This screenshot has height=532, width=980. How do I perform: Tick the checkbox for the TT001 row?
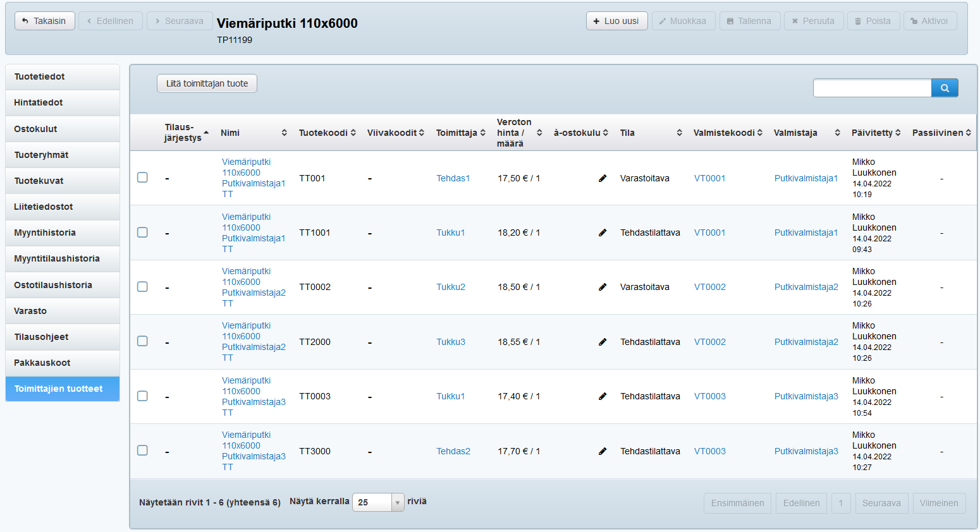point(143,178)
